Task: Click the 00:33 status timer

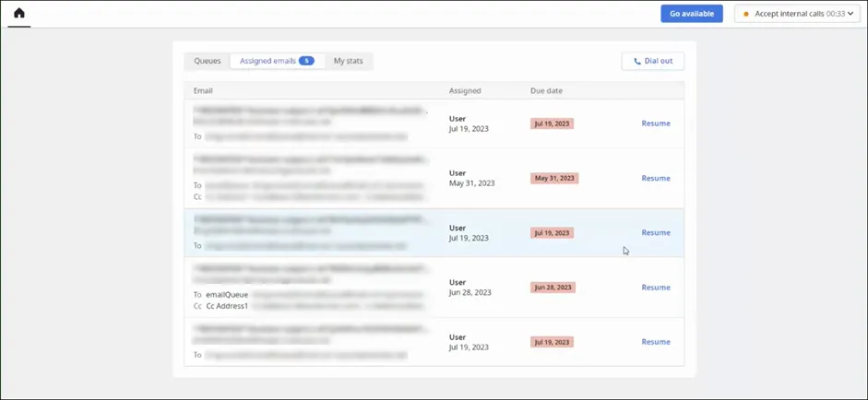Action: click(836, 14)
